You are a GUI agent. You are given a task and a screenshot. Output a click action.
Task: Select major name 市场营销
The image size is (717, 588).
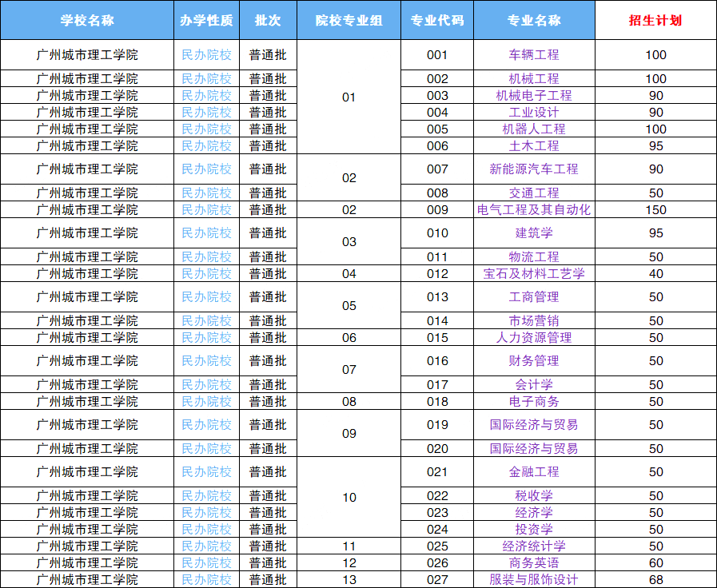(x=534, y=320)
